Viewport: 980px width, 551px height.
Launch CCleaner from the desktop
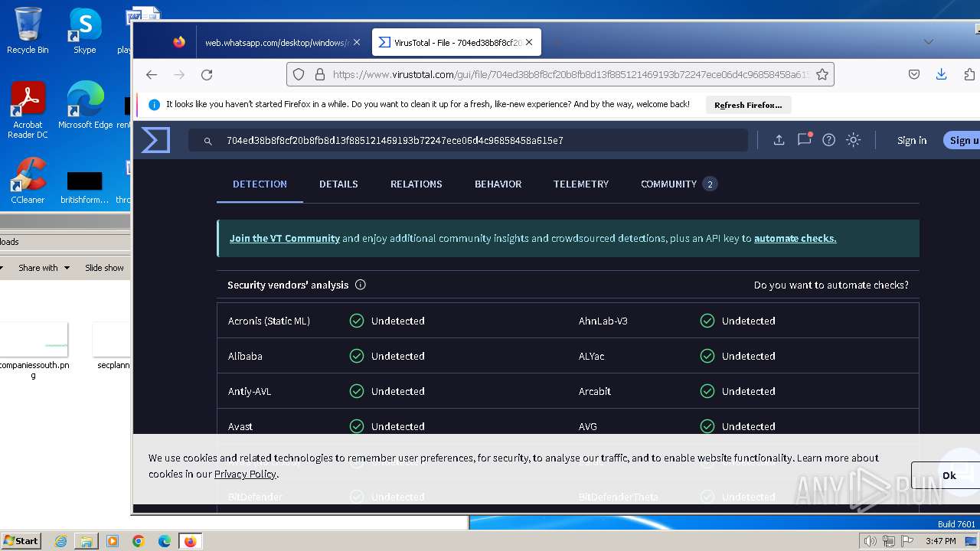pyautogui.click(x=28, y=181)
